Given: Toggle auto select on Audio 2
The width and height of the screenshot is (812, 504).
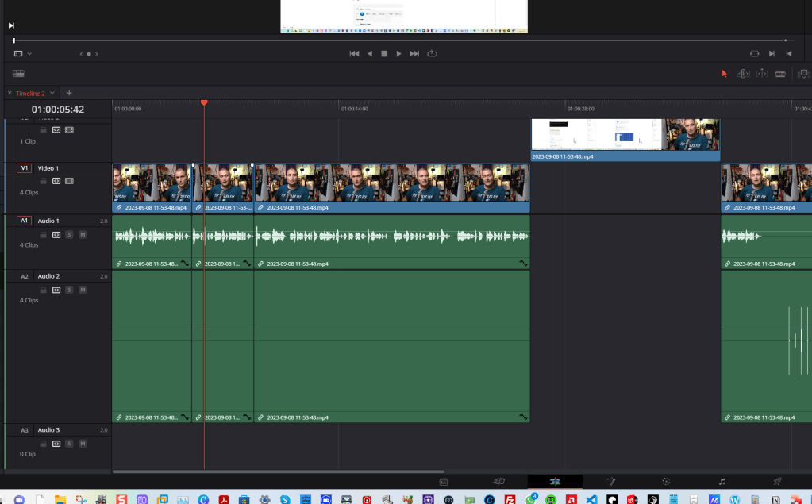Looking at the screenshot, I should pyautogui.click(x=56, y=290).
